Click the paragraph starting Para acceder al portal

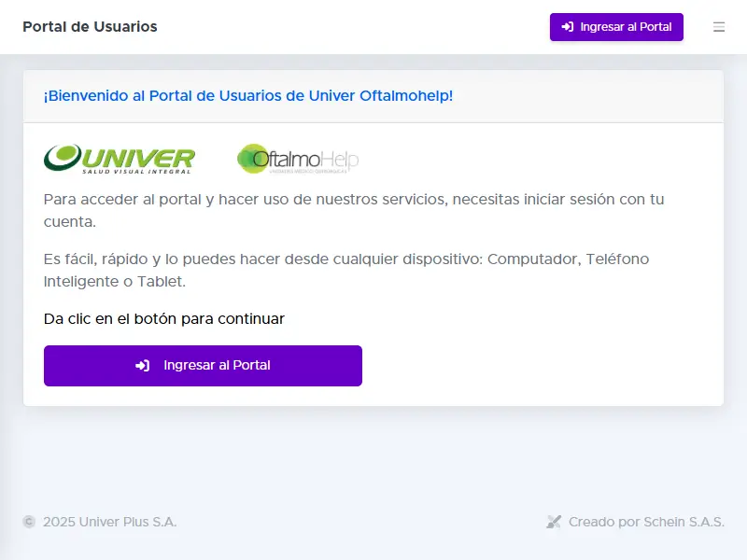[x=354, y=211]
